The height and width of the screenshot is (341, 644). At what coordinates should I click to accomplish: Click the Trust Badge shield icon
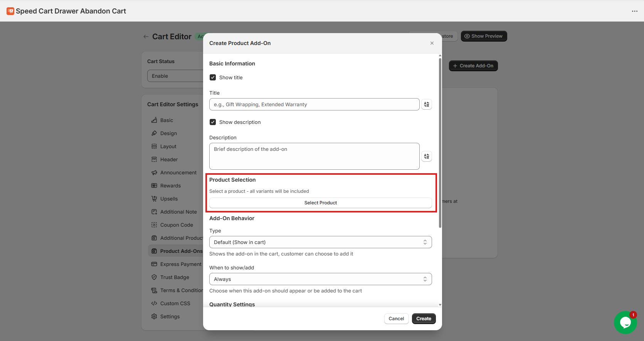coord(154,277)
